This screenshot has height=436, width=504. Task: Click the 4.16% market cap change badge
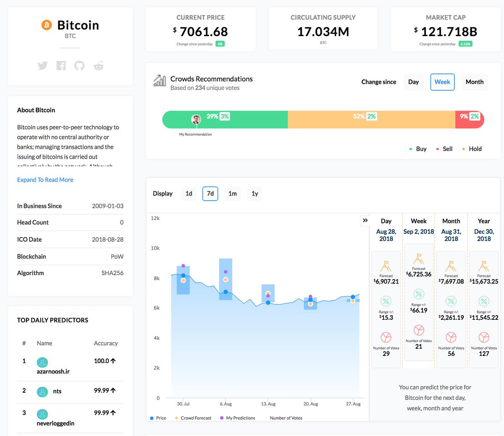click(x=465, y=44)
